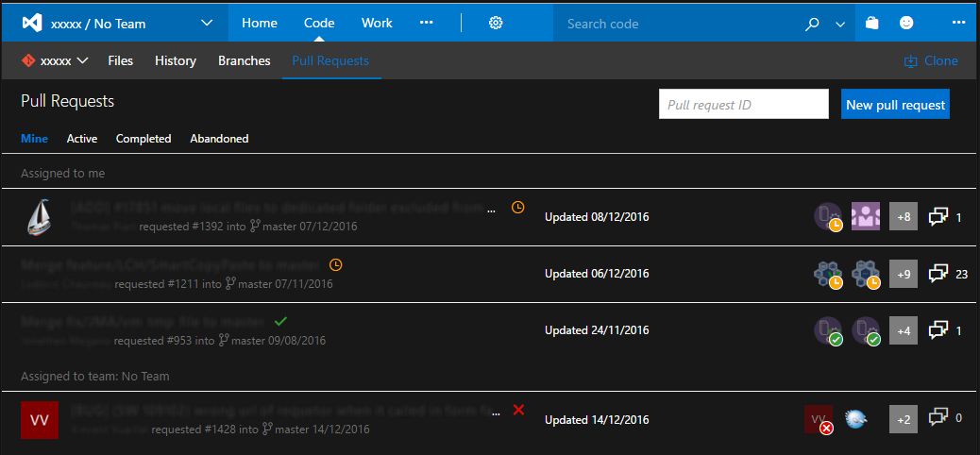The height and width of the screenshot is (455, 980).
Task: Focus the Search code box
Action: 678,24
